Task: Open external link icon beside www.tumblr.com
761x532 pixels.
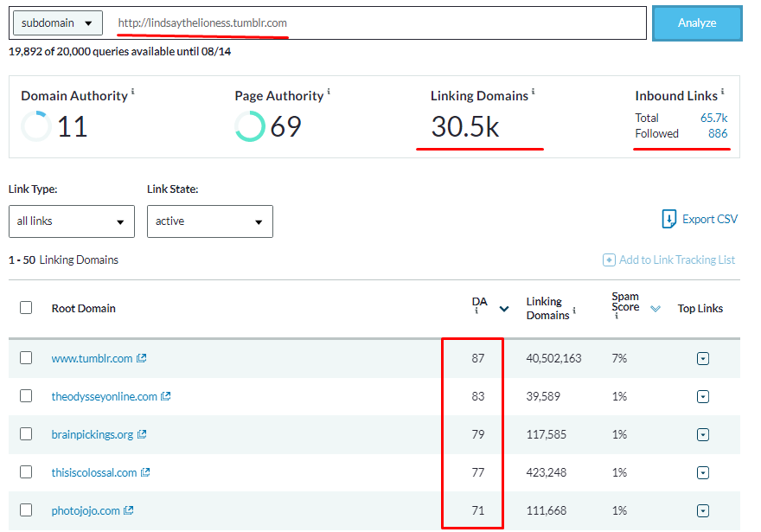Action: [141, 358]
